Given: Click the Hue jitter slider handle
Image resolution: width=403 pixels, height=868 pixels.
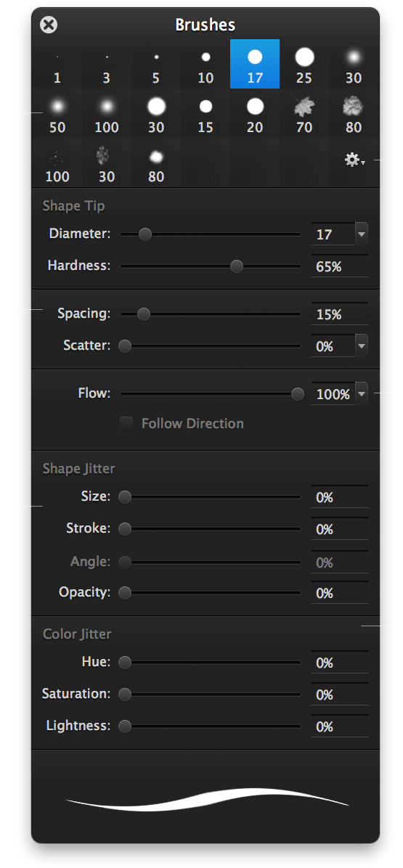Looking at the screenshot, I should (125, 662).
